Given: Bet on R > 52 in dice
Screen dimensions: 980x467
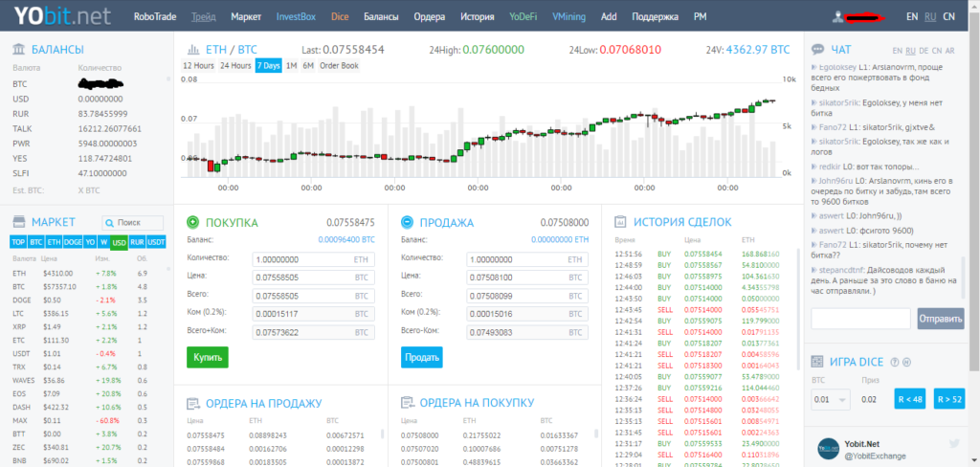Looking at the screenshot, I should click(949, 399).
